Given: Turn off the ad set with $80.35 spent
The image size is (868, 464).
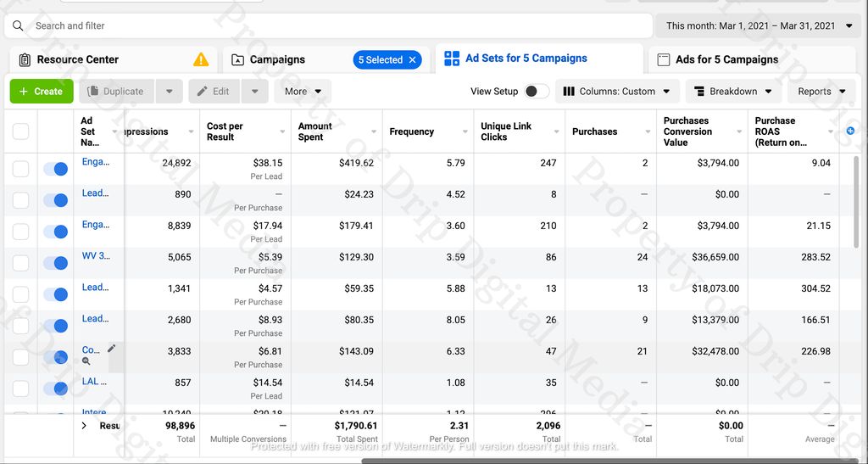Looking at the screenshot, I should pyautogui.click(x=55, y=326).
